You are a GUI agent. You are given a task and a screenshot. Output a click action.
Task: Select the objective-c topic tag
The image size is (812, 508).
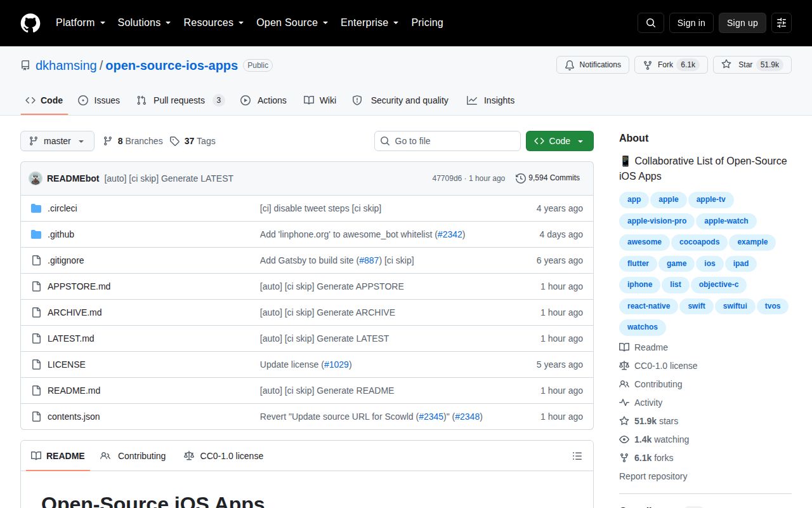tap(719, 284)
